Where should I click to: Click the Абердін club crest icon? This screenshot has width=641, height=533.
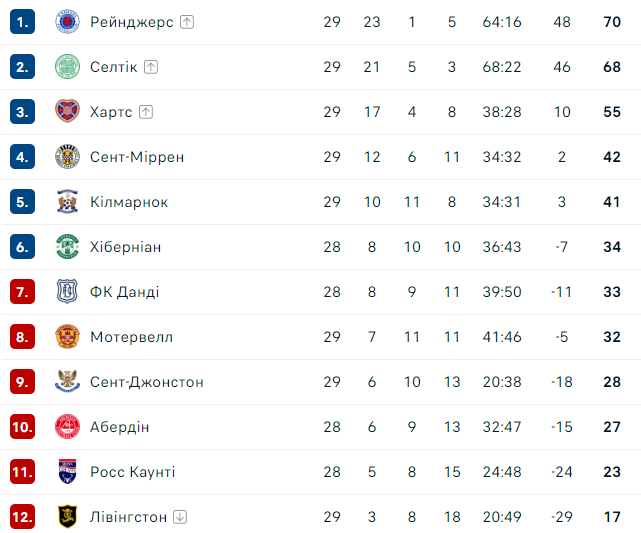tap(66, 427)
